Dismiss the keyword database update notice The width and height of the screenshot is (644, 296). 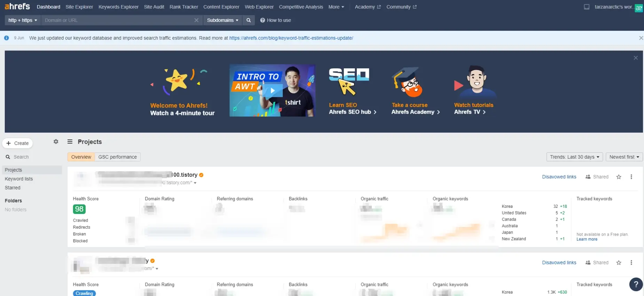(641, 38)
